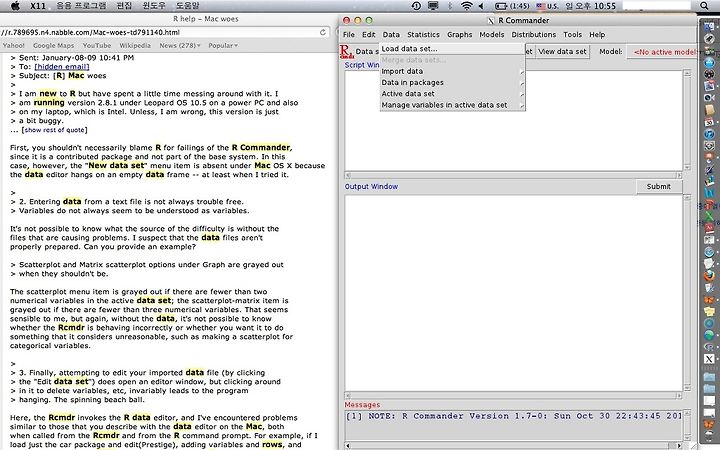This screenshot has width=720, height=450.
Task: Open Microsoft Word from the dock
Action: pyautogui.click(x=709, y=193)
